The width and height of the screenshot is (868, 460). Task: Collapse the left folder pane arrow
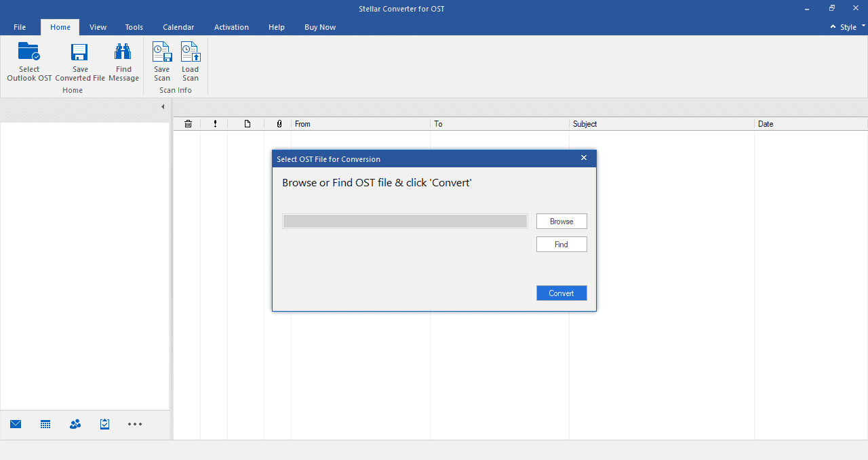[163, 107]
